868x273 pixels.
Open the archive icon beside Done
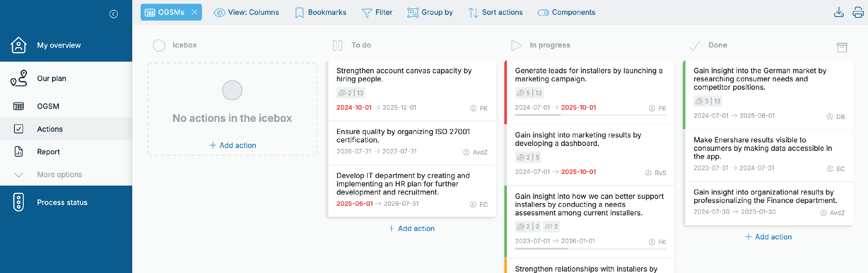click(842, 47)
